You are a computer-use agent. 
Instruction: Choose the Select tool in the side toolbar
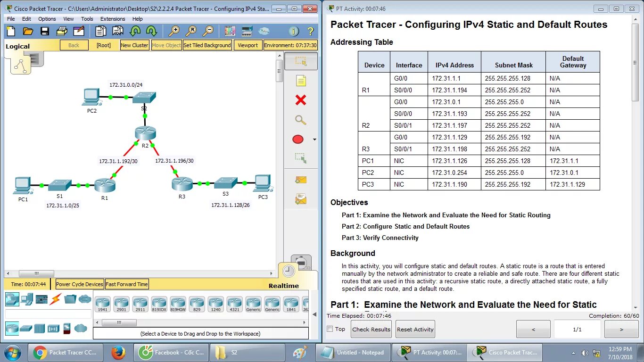coord(301,61)
